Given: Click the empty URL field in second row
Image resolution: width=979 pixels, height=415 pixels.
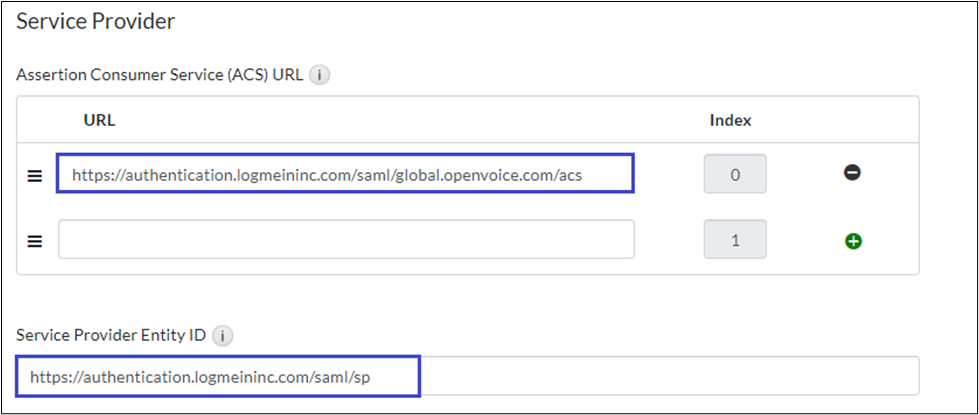Looking at the screenshot, I should point(345,240).
